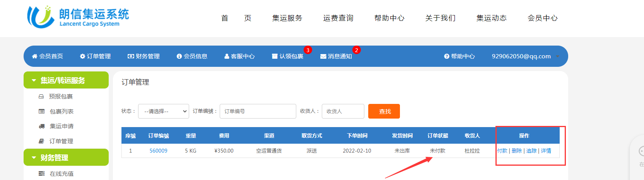Viewport: 644px width, 180px height.
Task: Click the money icon beside 财务管理
Action: [x=131, y=56]
